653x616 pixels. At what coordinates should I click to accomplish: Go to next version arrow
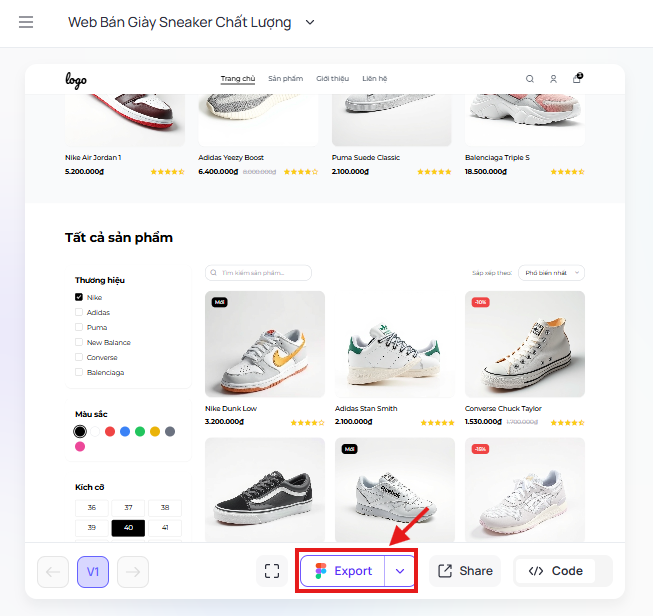pyautogui.click(x=133, y=572)
